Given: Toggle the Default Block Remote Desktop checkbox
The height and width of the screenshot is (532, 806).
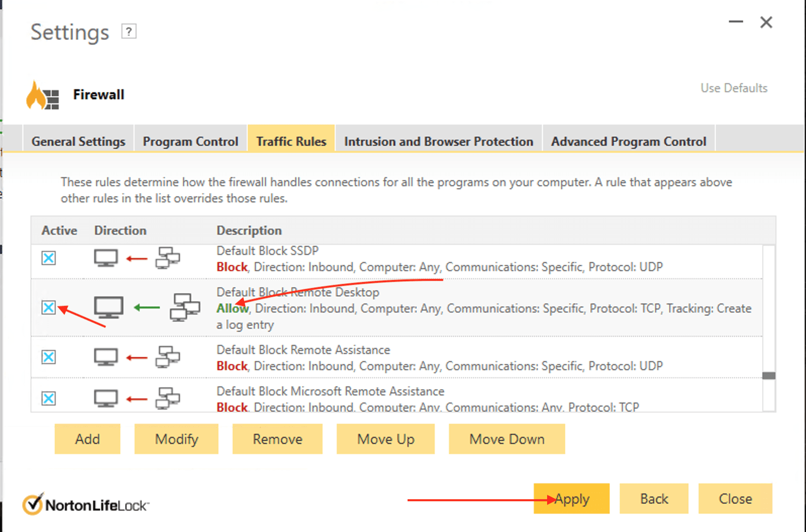Looking at the screenshot, I should click(x=49, y=307).
